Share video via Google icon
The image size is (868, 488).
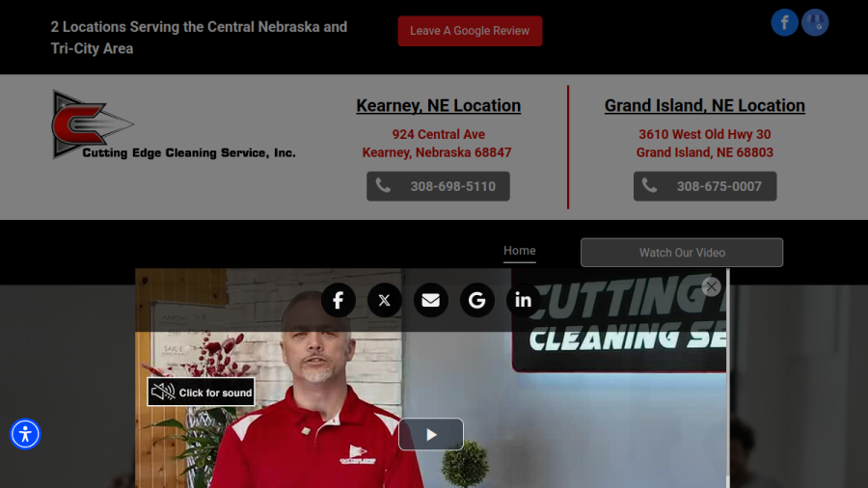pos(477,301)
